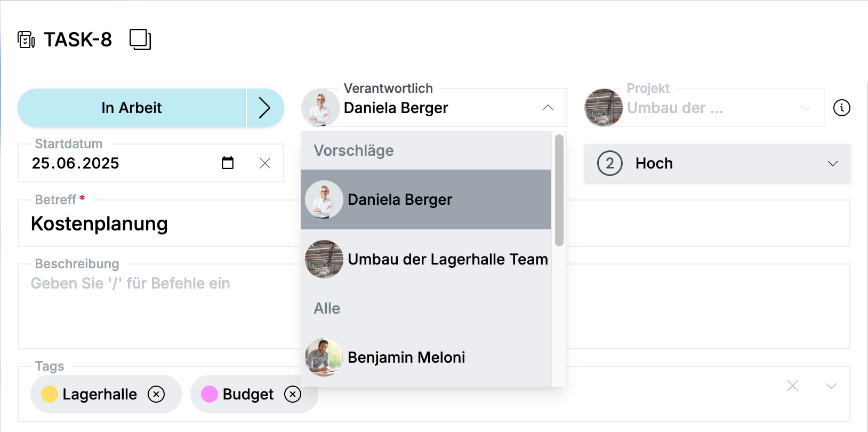Screen dimensions: 868x432
Task: Open the Hoch priority dropdown
Action: [x=717, y=163]
